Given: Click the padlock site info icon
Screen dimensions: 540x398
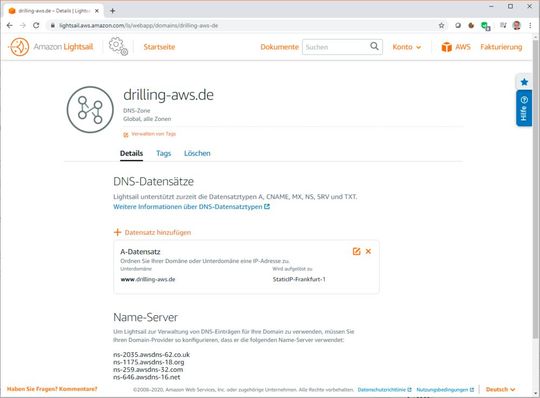Looking at the screenshot, I should (53, 25).
